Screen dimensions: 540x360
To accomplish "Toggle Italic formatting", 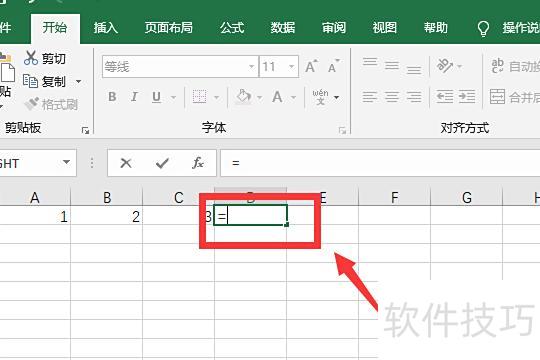I will click(134, 97).
